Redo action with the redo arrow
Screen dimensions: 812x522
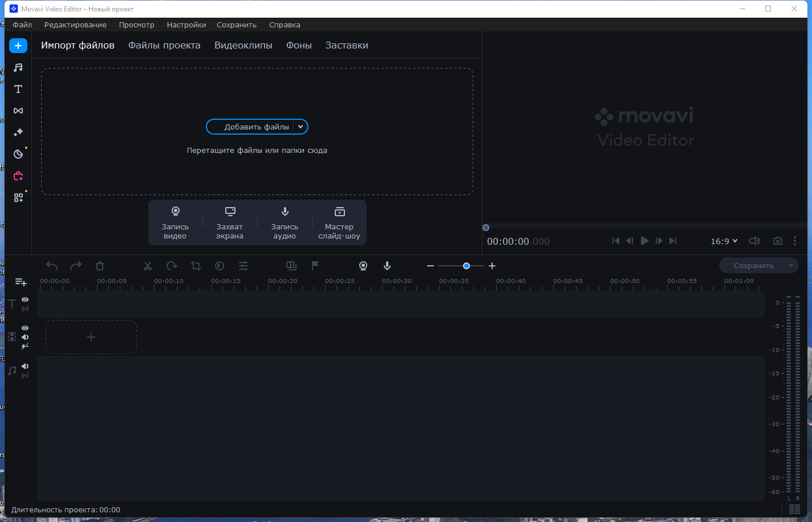[x=76, y=266]
